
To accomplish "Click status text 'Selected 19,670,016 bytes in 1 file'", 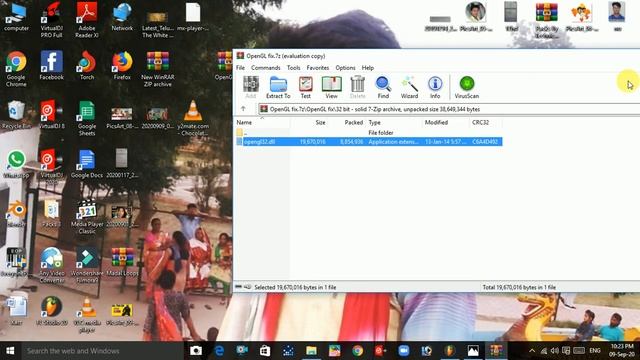I will point(295,287).
